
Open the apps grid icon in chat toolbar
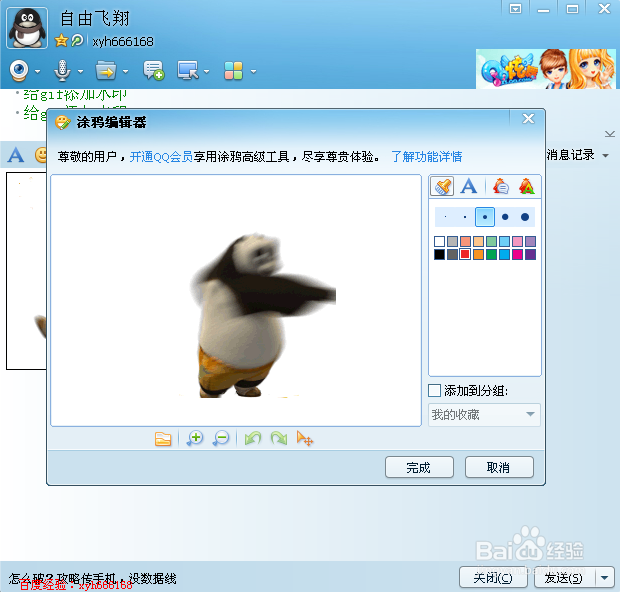[x=233, y=71]
